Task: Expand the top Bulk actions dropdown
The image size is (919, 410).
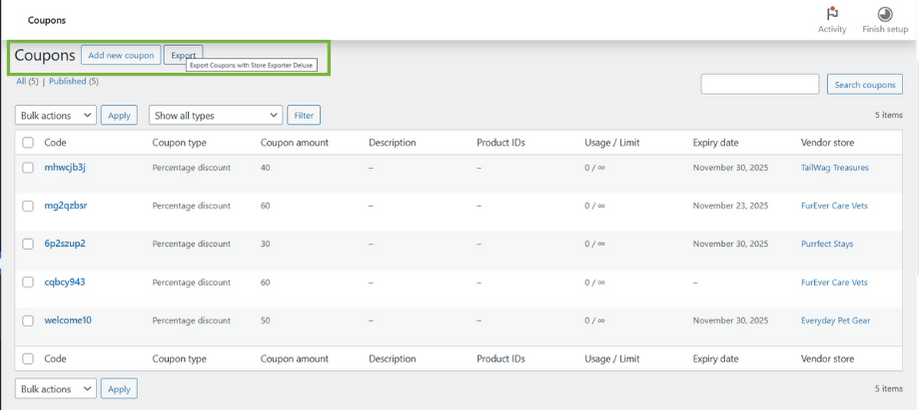Action: coord(56,116)
